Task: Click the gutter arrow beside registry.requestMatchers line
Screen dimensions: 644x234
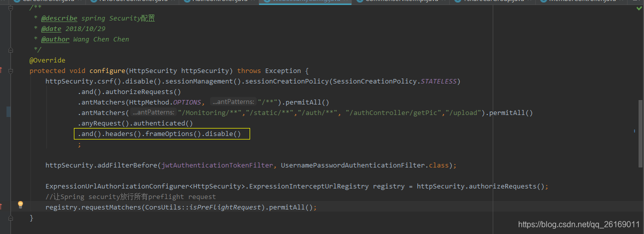Action: [1, 207]
